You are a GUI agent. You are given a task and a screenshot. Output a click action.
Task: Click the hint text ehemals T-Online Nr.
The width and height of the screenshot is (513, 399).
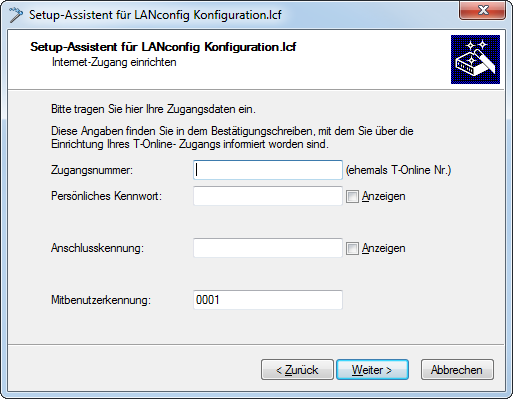tap(398, 170)
